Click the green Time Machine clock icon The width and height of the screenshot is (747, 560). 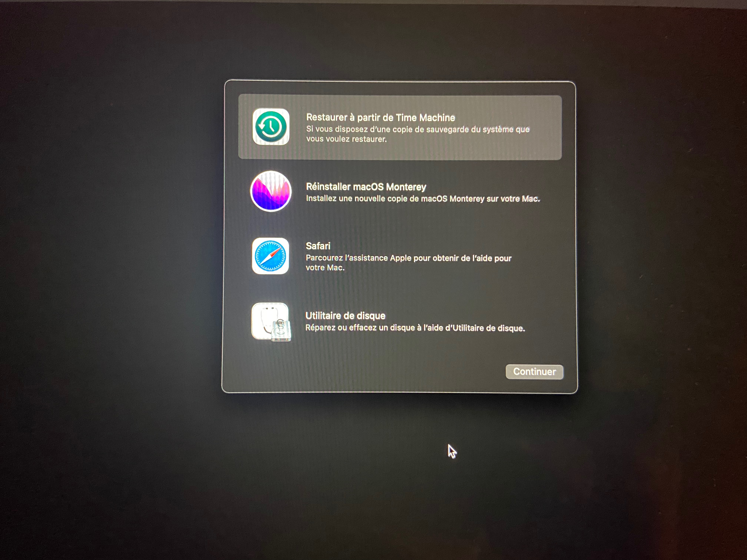[271, 127]
